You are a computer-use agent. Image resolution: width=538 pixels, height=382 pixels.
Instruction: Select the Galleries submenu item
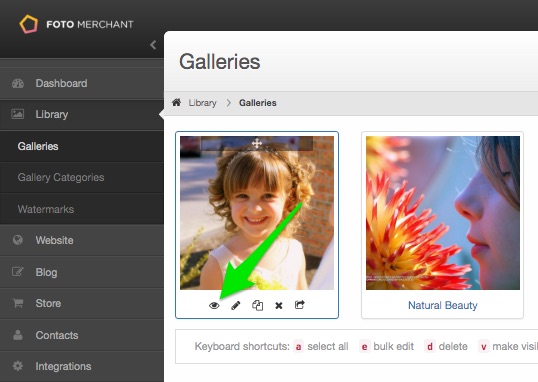click(82, 146)
